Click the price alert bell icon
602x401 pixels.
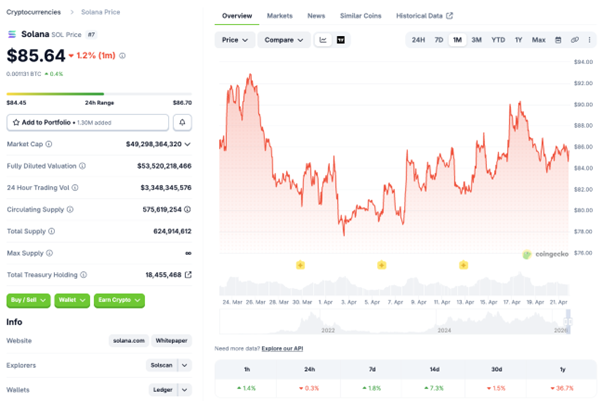[183, 122]
